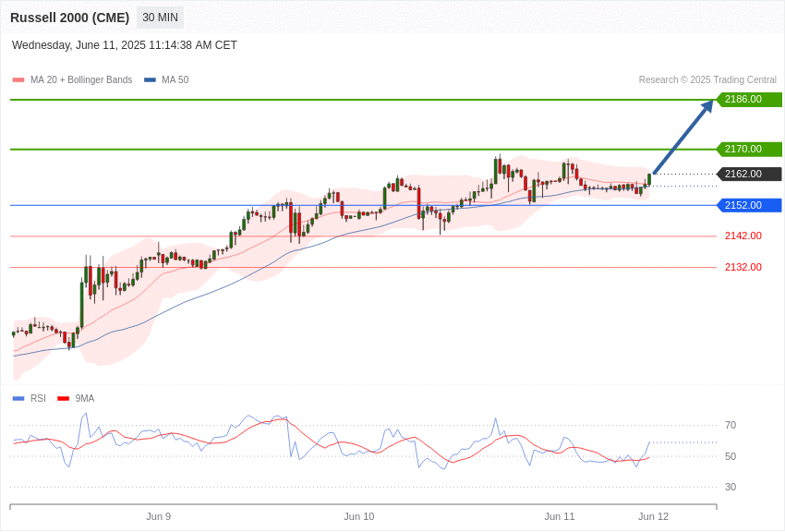Click the red 9MA legend marker
The width and height of the screenshot is (785, 532).
coord(63,398)
